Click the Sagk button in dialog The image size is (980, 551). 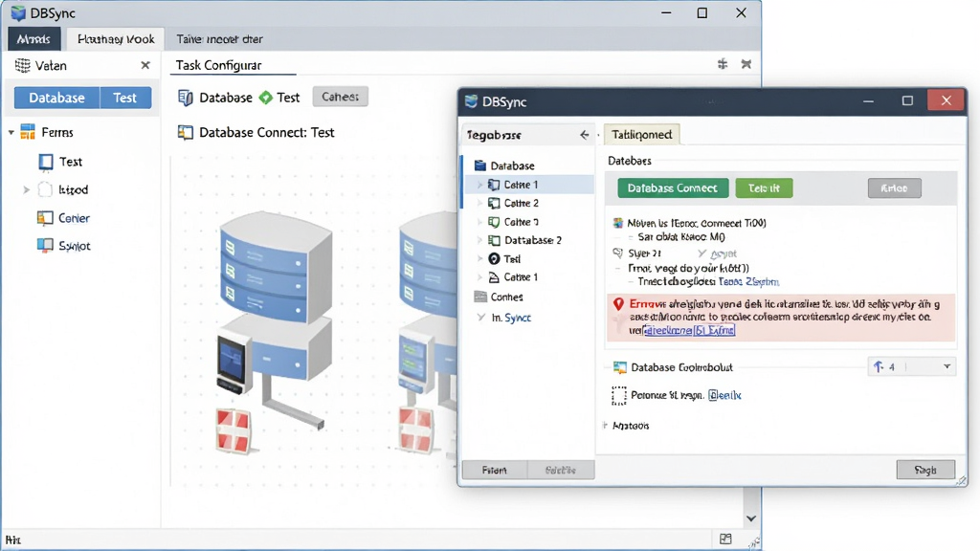(x=925, y=470)
